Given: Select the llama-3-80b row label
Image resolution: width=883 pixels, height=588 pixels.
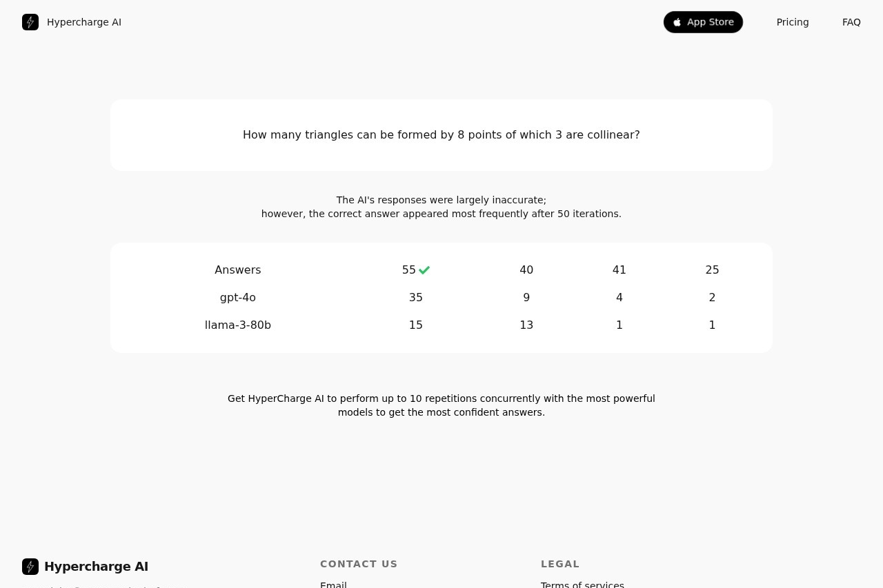Looking at the screenshot, I should click(x=238, y=325).
